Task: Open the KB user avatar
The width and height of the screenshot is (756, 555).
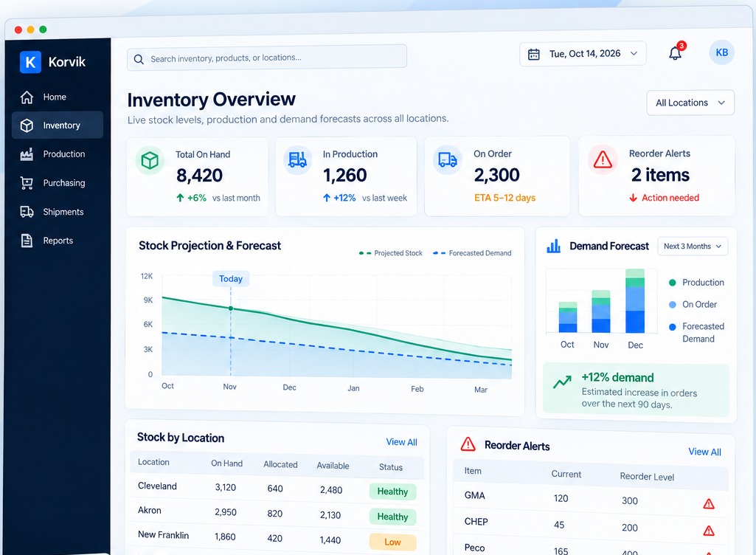Action: 722,52
